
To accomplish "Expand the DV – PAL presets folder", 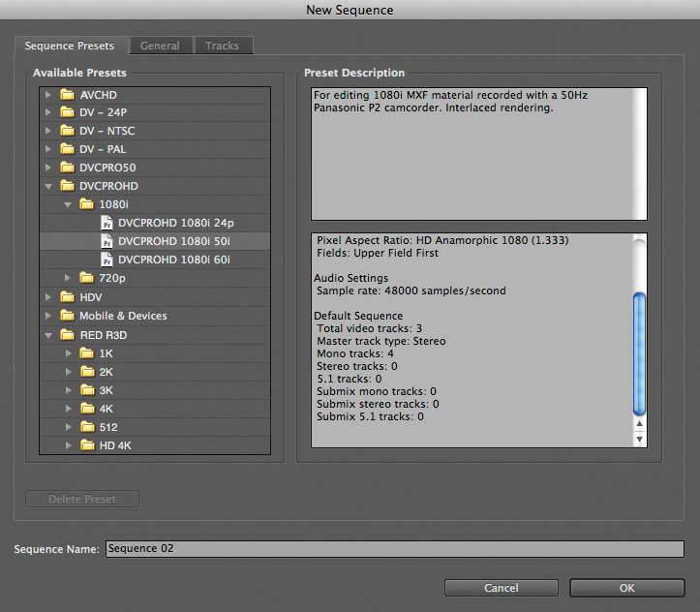I will 48,149.
